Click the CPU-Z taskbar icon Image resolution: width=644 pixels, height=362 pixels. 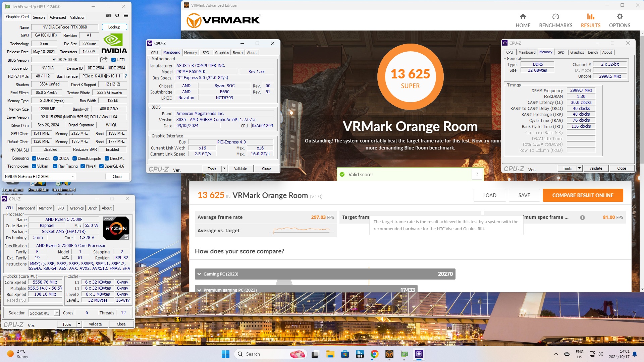419,354
